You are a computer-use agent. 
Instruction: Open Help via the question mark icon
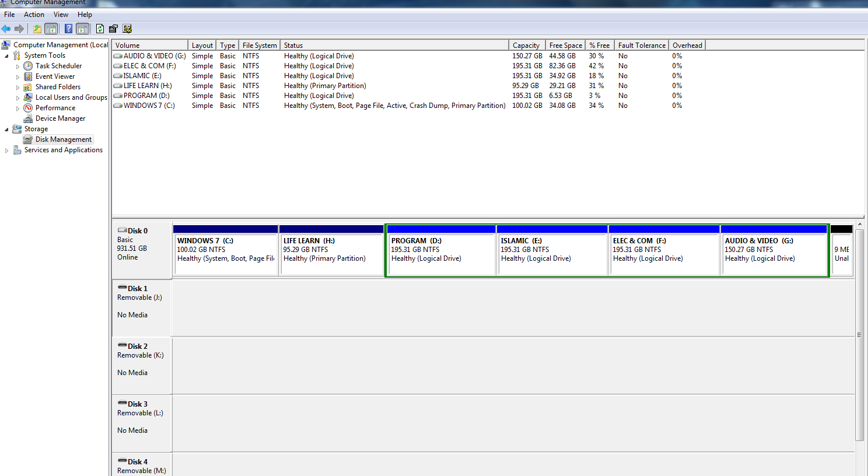[x=68, y=29]
